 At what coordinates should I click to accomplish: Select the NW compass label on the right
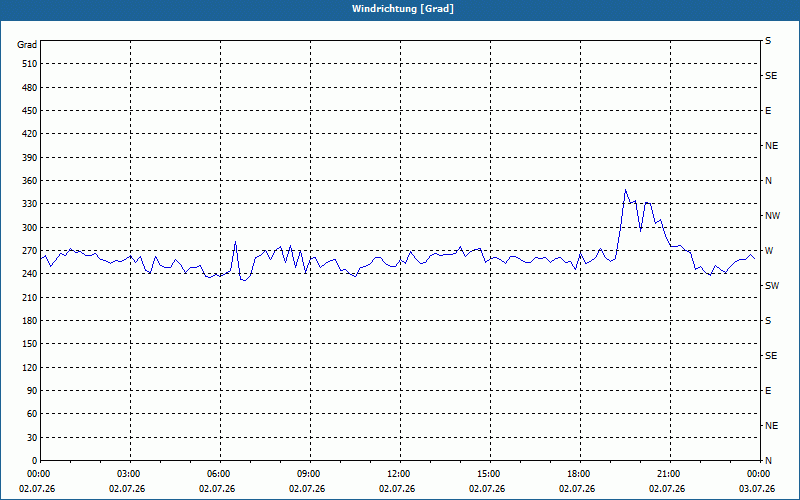pyautogui.click(x=772, y=216)
